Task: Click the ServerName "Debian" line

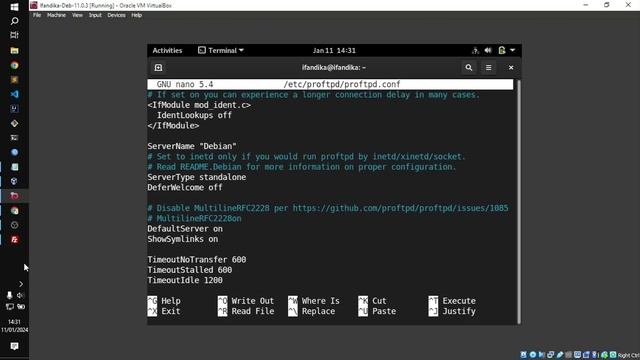Action: (192, 146)
